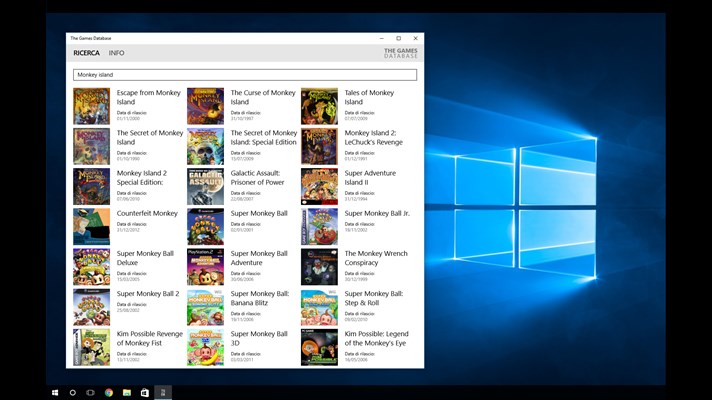
Task: Click the title Tales of Monkey Island
Action: [x=369, y=97]
